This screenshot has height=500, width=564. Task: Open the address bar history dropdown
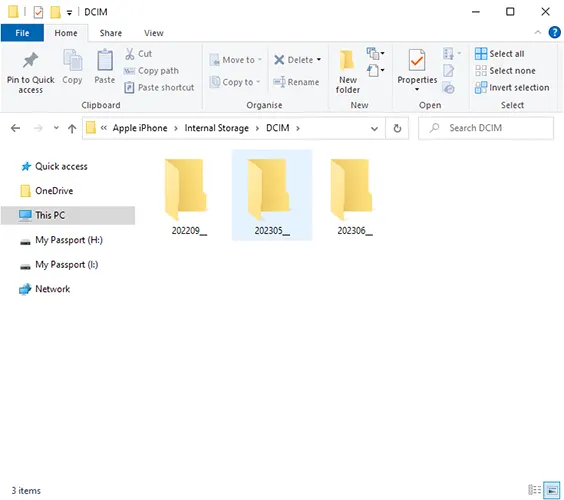tap(374, 128)
